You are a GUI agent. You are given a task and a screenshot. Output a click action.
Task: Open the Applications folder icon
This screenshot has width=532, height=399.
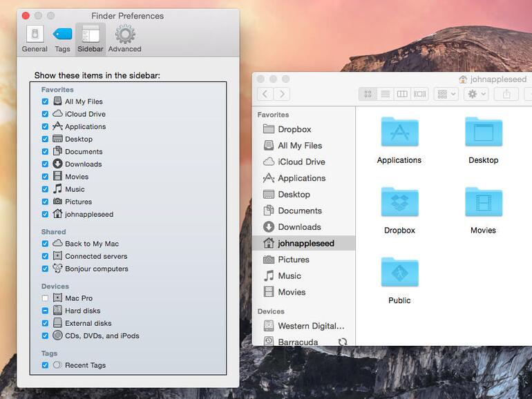(399, 132)
